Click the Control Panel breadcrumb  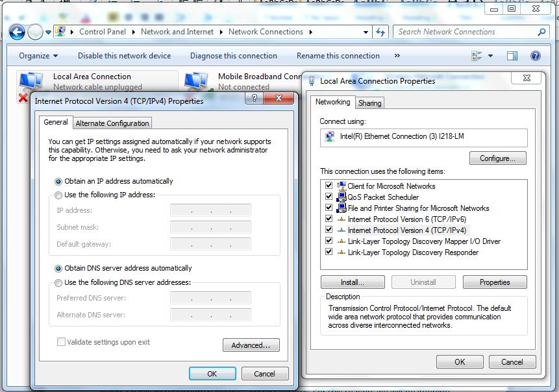[x=103, y=32]
